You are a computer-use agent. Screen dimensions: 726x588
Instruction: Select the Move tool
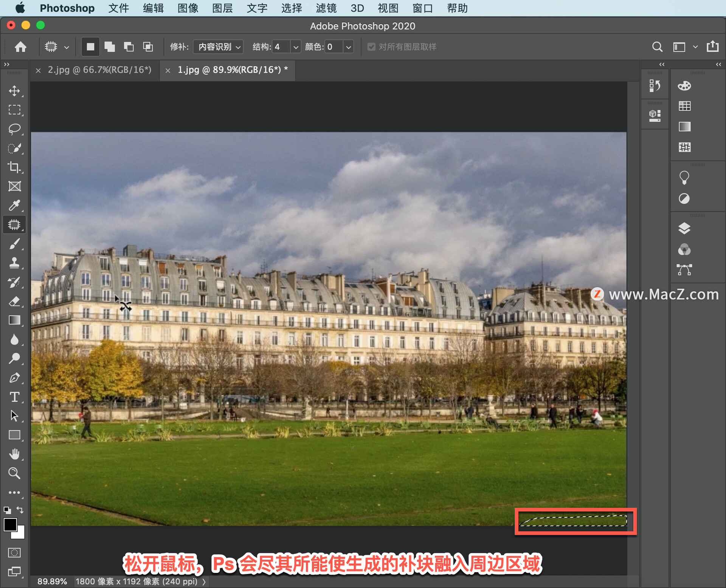coord(14,91)
